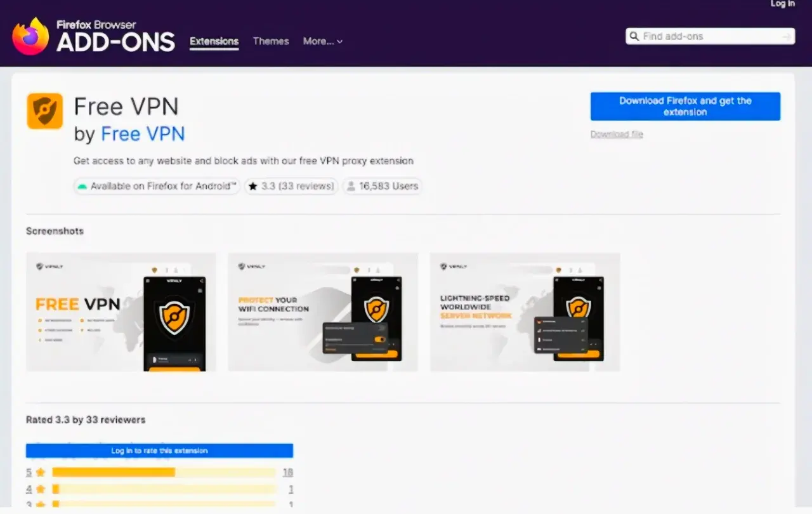Click the Download file link
Screen dimensions: 812x514
617,135
